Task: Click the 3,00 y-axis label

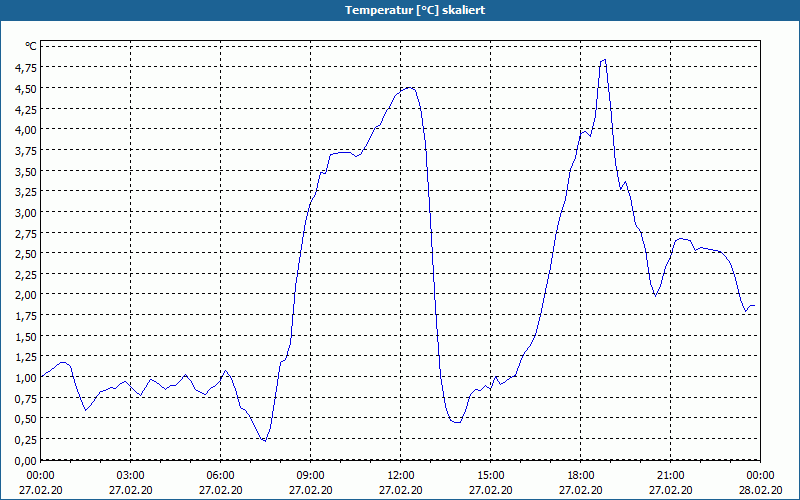Action: 28,212
